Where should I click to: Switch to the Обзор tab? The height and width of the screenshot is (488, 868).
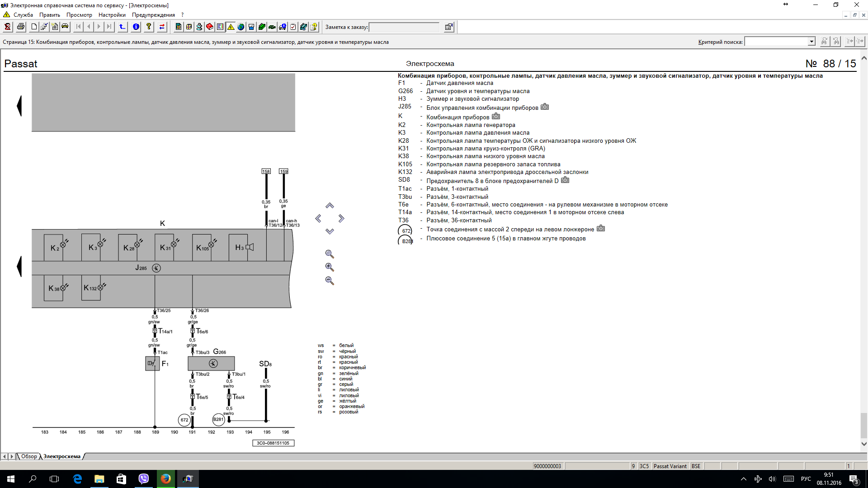coord(29,456)
